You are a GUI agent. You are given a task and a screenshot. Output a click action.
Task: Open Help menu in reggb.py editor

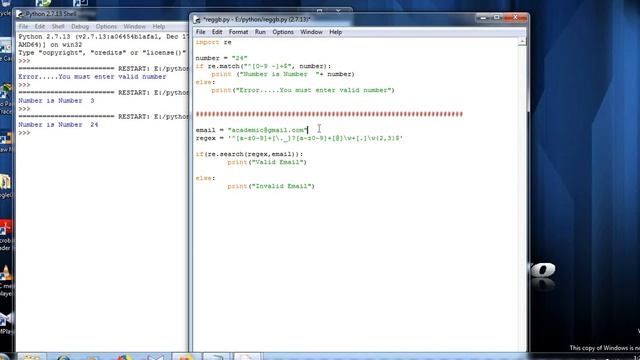336,32
